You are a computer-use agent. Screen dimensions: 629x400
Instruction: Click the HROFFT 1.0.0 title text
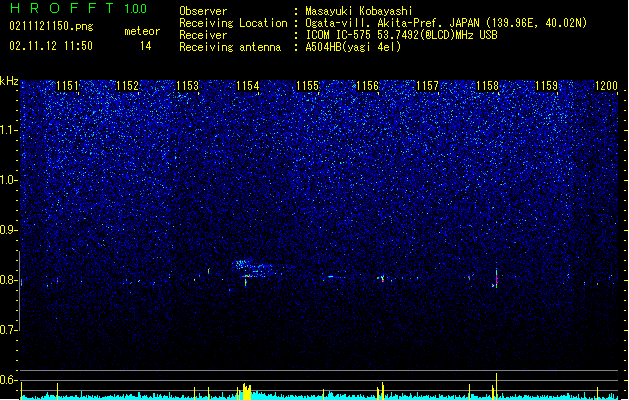79,8
